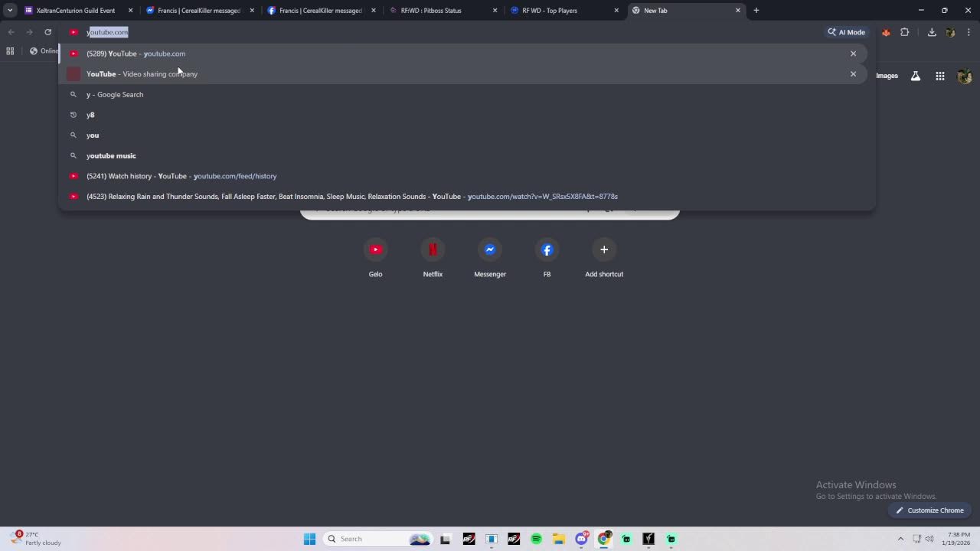Open the bookmarks bar apps grid icon
The width and height of the screenshot is (980, 551).
coord(10,51)
